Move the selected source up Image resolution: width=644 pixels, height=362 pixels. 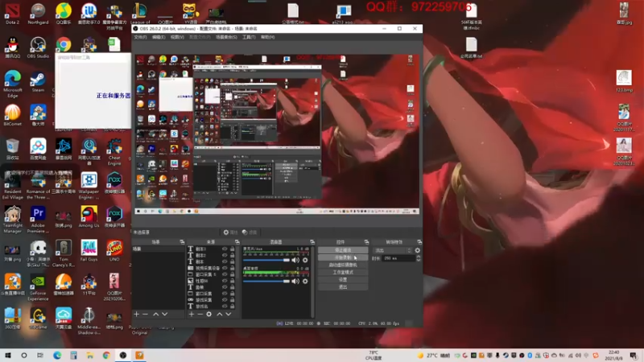click(x=219, y=314)
